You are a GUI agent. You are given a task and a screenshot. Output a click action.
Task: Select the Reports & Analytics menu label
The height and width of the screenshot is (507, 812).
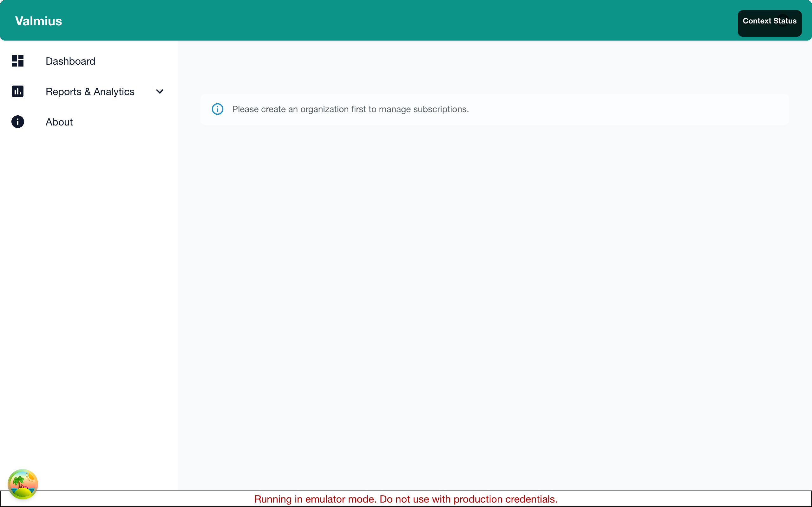click(90, 92)
